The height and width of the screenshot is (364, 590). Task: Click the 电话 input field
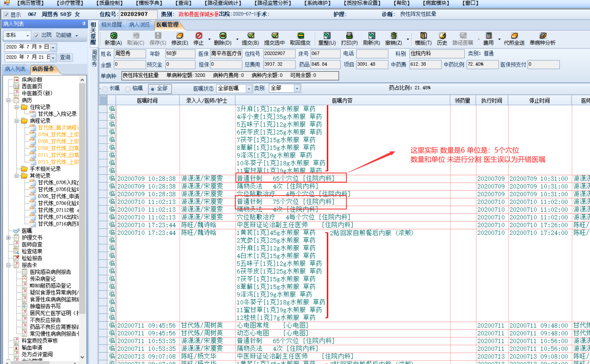(x=372, y=54)
